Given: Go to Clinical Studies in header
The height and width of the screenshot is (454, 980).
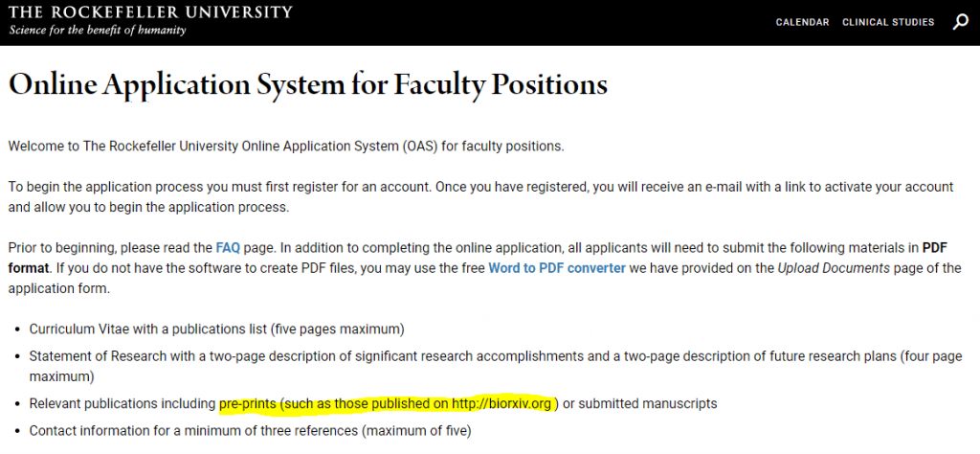Looking at the screenshot, I should point(888,22).
